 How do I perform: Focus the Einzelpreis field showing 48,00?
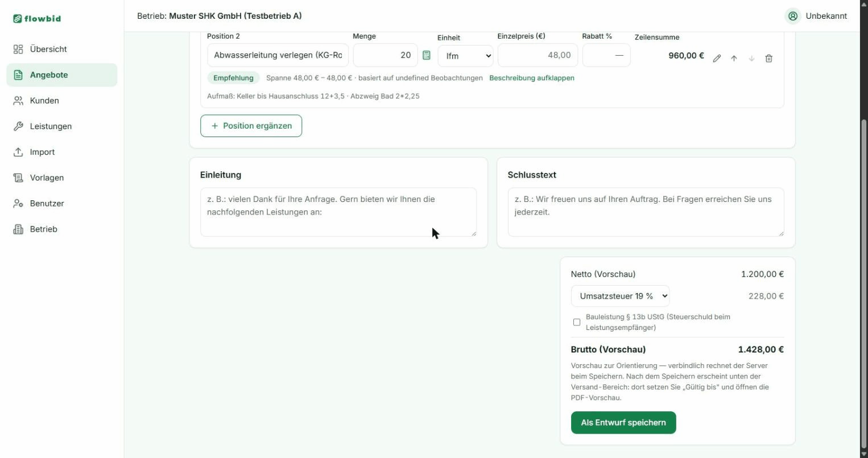click(538, 55)
